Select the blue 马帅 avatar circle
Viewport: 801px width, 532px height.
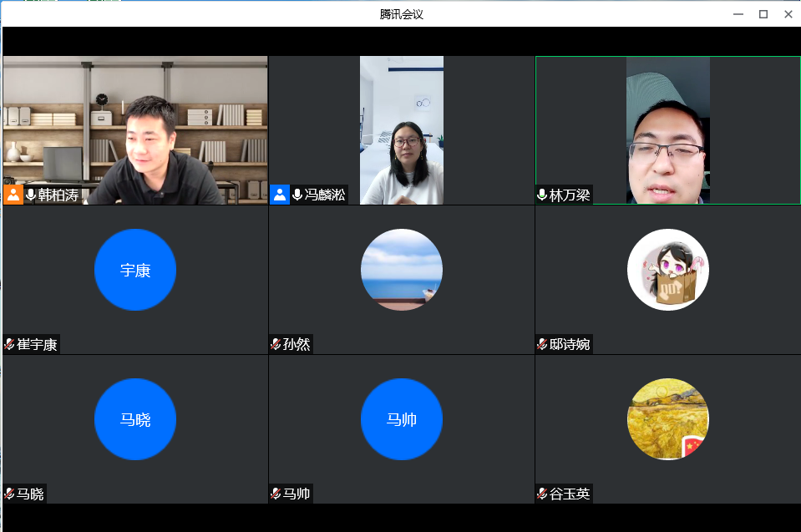coord(402,419)
